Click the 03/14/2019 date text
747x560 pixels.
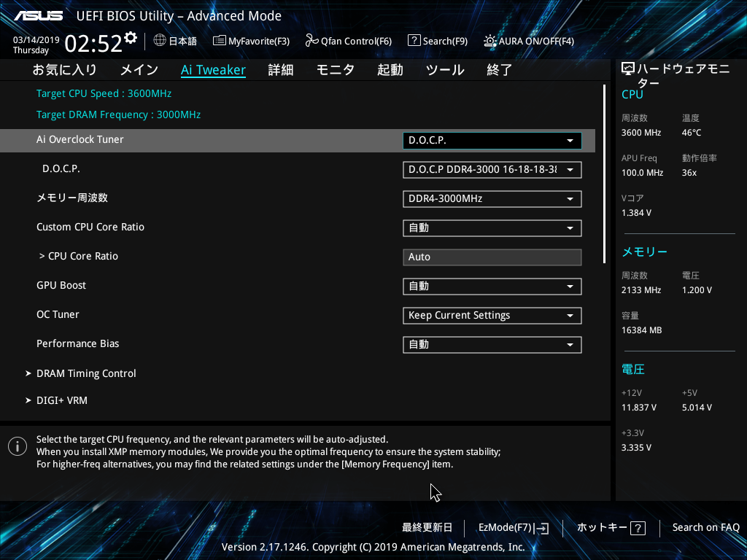coord(36,40)
